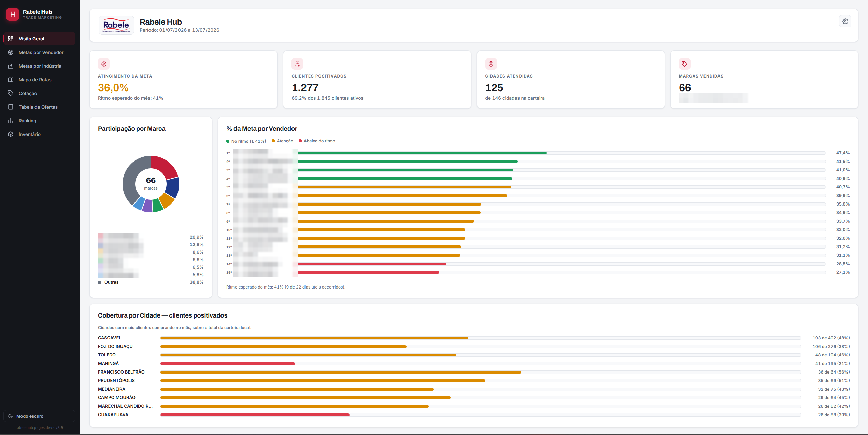
Task: Click the moon icon for dark mode
Action: coord(10,416)
